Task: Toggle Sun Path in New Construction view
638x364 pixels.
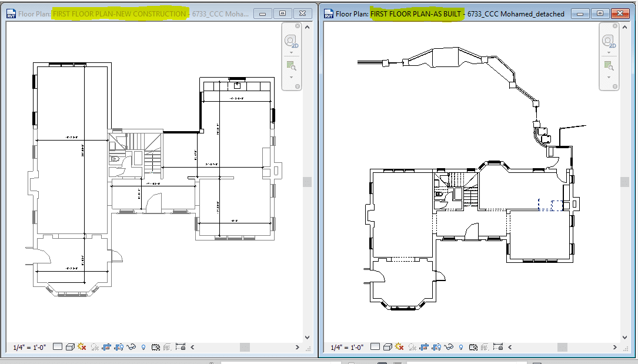Action: click(82, 347)
